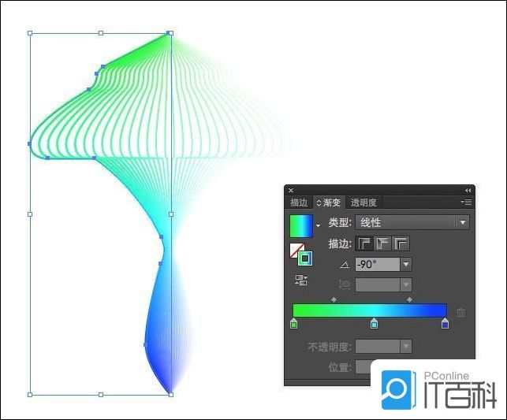Image resolution: width=507 pixels, height=420 pixels.
Task: Apply gradient along stroke button
Action: pyautogui.click(x=382, y=243)
